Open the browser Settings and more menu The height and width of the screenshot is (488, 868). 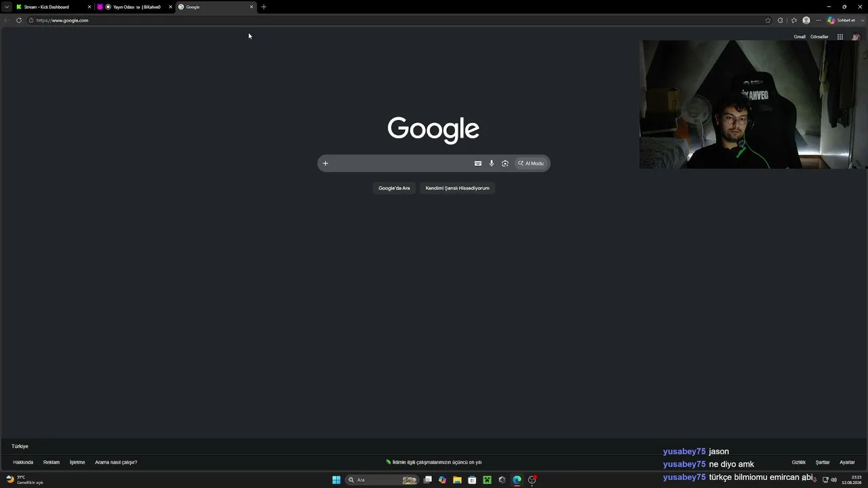coord(818,20)
